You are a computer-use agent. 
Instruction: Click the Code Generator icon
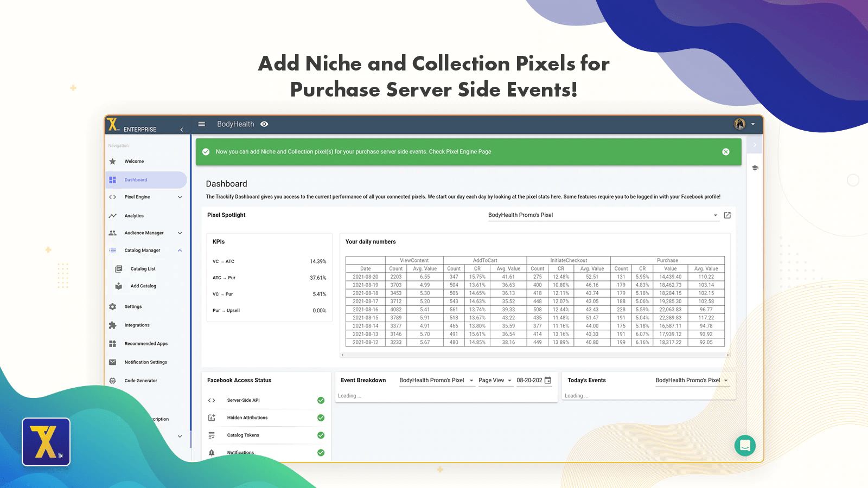[x=112, y=381]
